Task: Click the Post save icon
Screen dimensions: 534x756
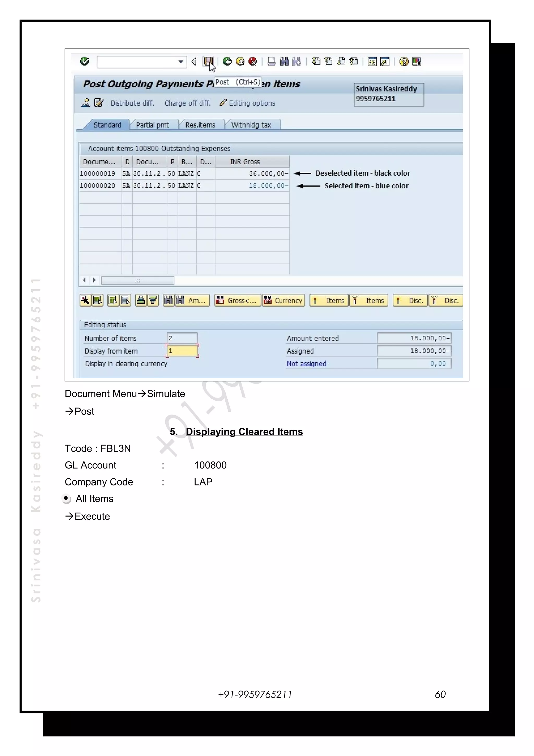Action: [208, 61]
